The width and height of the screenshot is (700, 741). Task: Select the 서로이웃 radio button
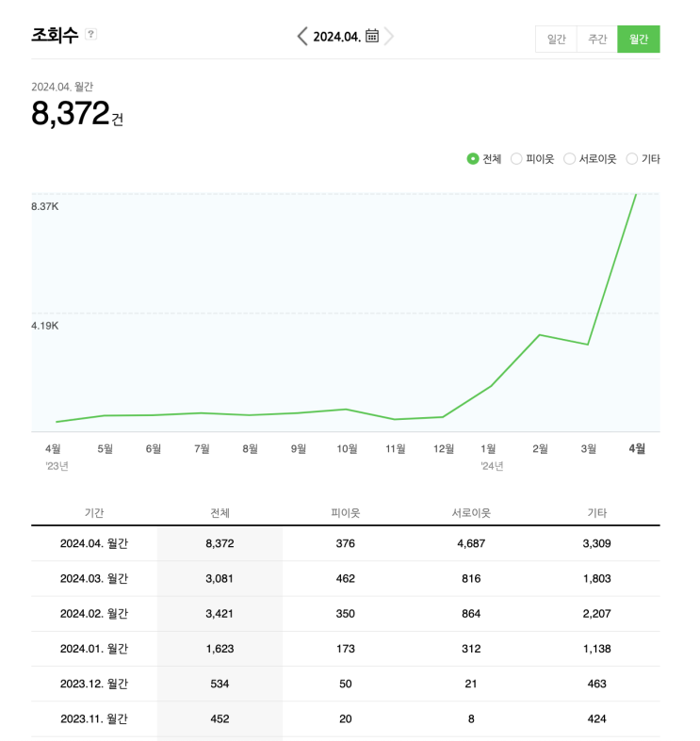click(x=569, y=159)
